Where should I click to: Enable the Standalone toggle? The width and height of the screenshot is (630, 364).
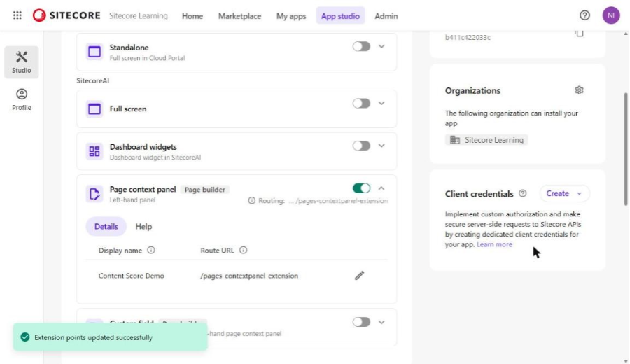[361, 47]
